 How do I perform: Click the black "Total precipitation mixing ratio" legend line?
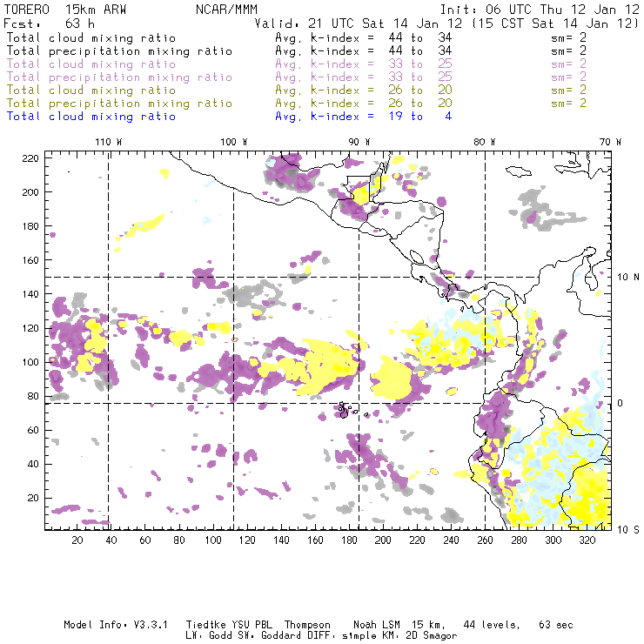(119, 51)
